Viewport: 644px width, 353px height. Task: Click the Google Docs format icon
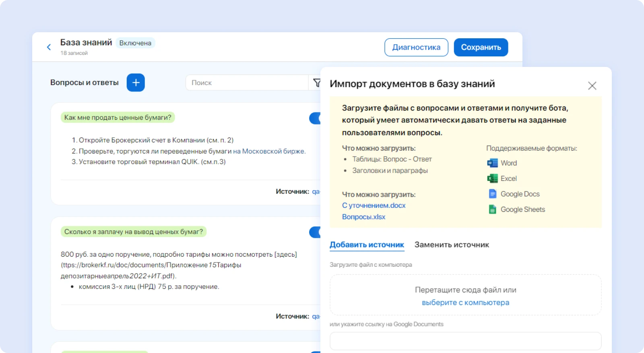pyautogui.click(x=492, y=194)
